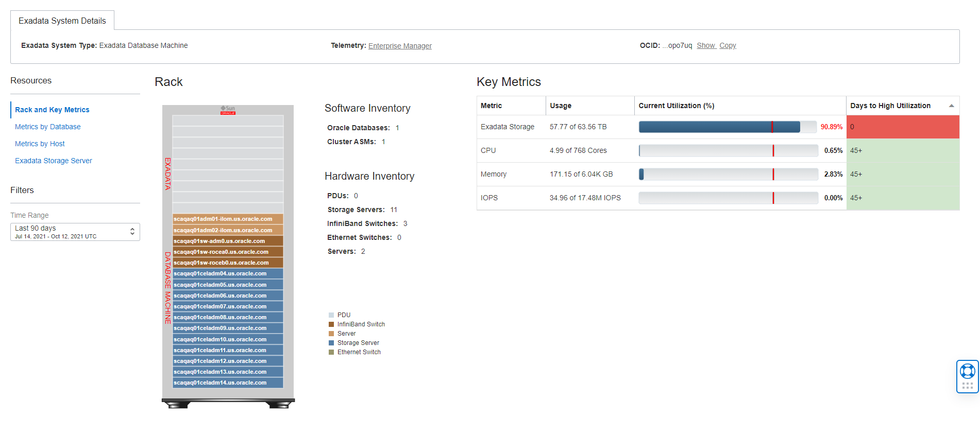980x434 pixels.
Task: Open Exadata Storage Server resource
Action: click(54, 161)
